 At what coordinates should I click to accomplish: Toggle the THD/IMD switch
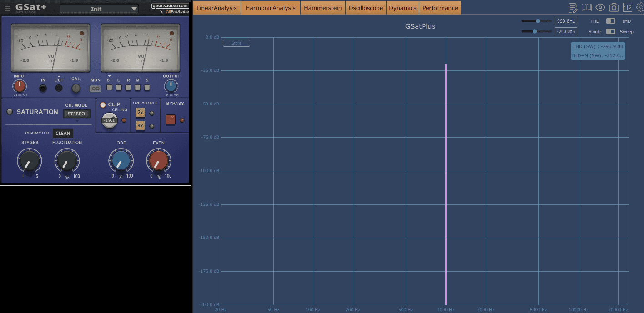[x=611, y=21]
